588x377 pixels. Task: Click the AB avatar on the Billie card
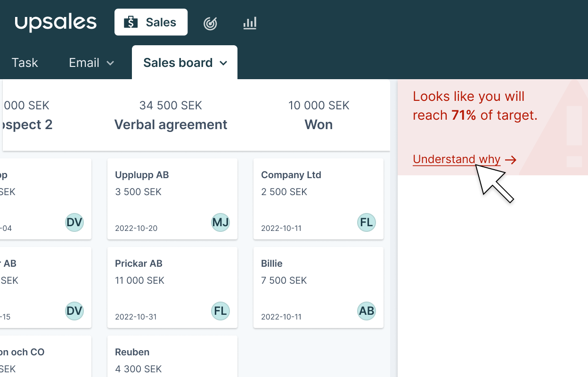(367, 311)
